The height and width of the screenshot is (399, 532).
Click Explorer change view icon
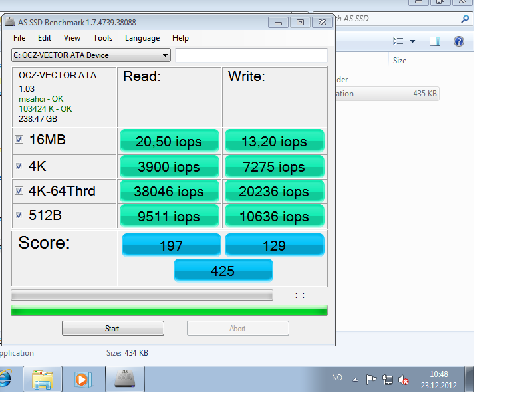398,41
